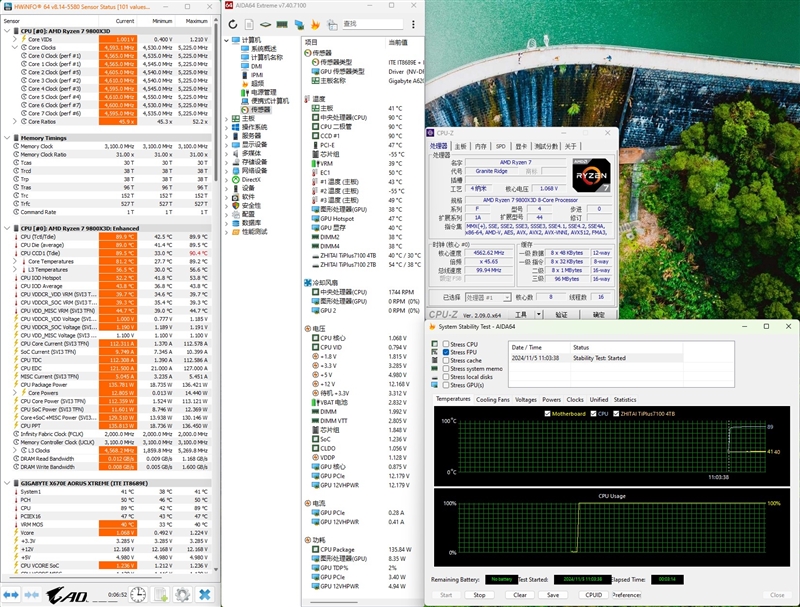Click the AIDA64 查找 search field
800x607 pixels.
[x=372, y=24]
